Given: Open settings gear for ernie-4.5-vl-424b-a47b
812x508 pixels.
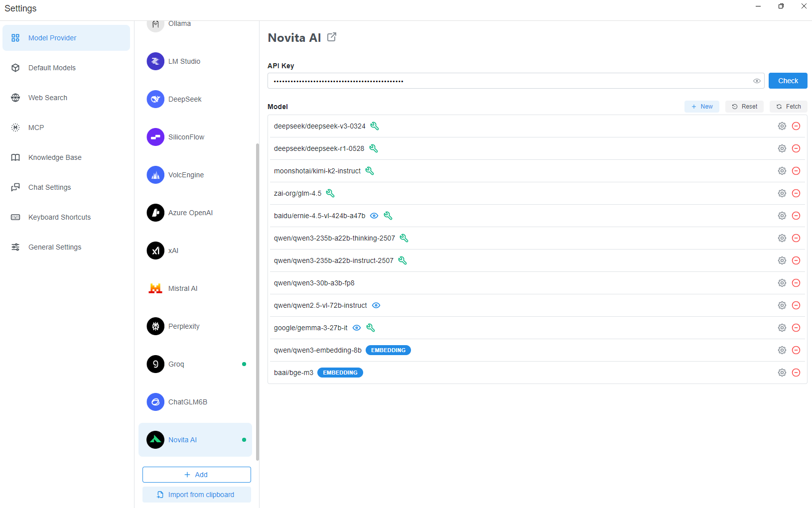Looking at the screenshot, I should pos(782,216).
